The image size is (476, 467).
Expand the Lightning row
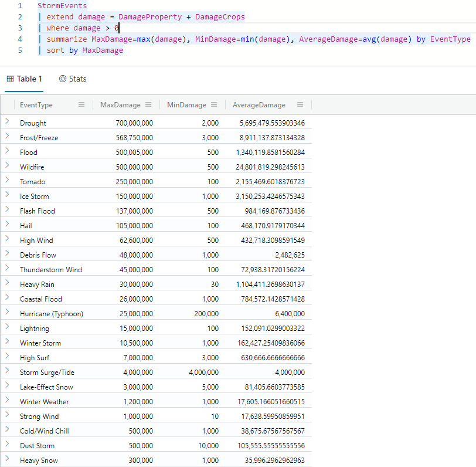pyautogui.click(x=7, y=327)
